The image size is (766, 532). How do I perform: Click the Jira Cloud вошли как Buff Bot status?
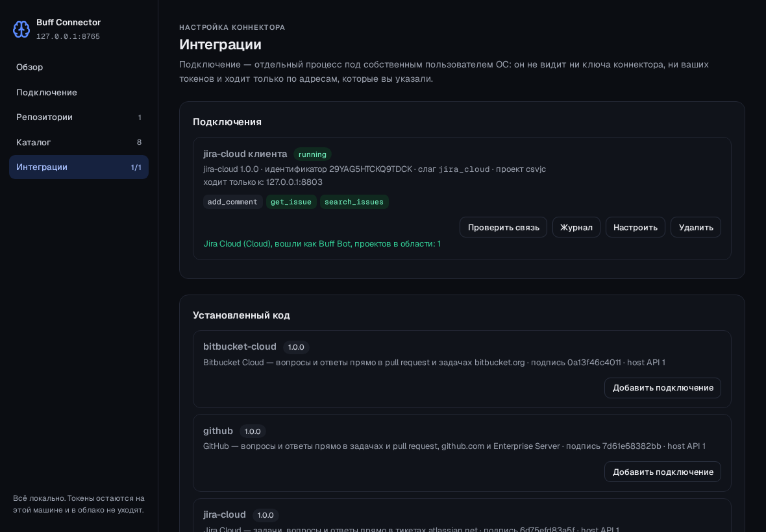322,243
